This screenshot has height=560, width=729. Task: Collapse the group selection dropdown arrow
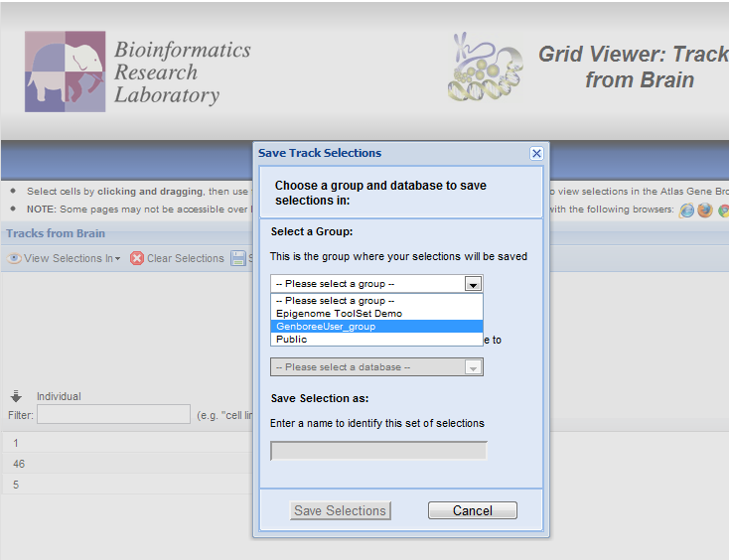(474, 284)
